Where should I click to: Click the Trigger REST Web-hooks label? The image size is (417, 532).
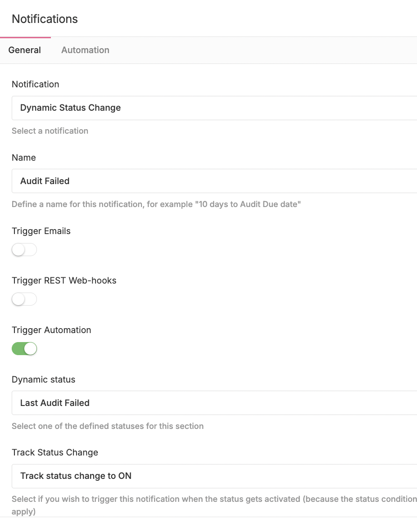click(x=64, y=280)
